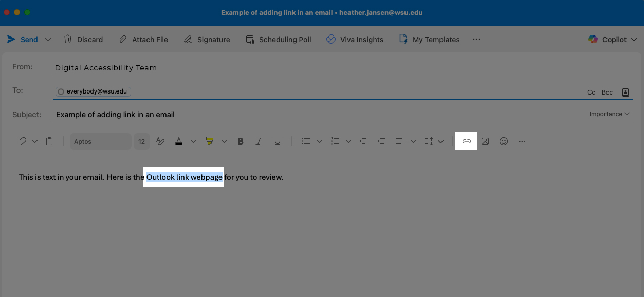This screenshot has width=644, height=297.
Task: Toggle Underline formatting
Action: 278,141
